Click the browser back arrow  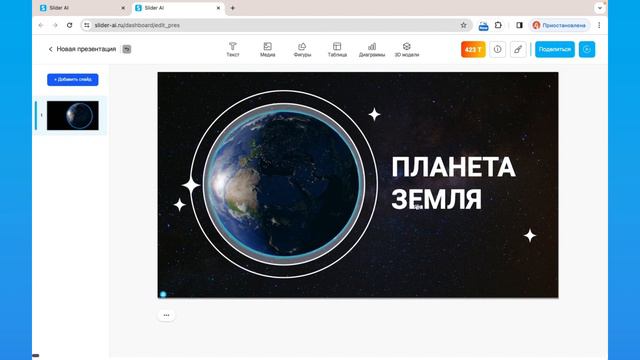coord(41,25)
